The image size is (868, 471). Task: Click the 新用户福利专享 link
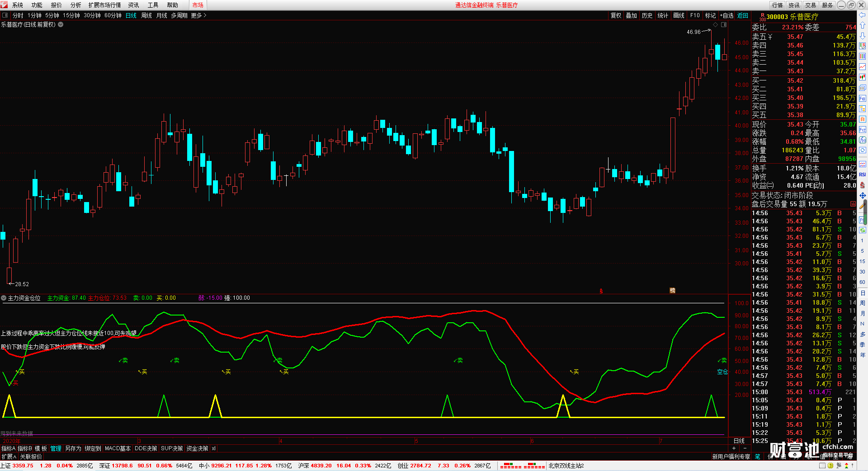[731, 457]
